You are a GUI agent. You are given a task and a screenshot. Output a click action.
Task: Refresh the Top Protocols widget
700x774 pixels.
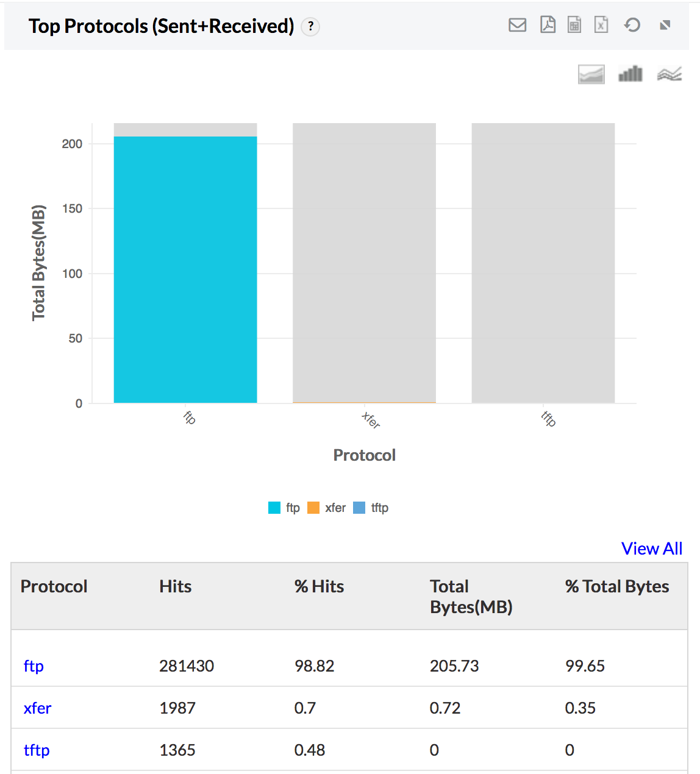[x=632, y=25]
